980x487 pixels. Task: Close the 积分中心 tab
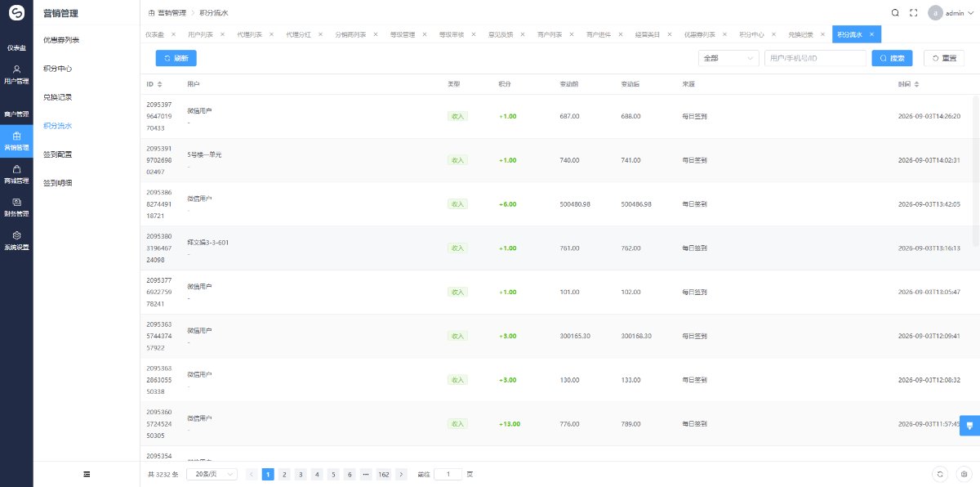(774, 34)
